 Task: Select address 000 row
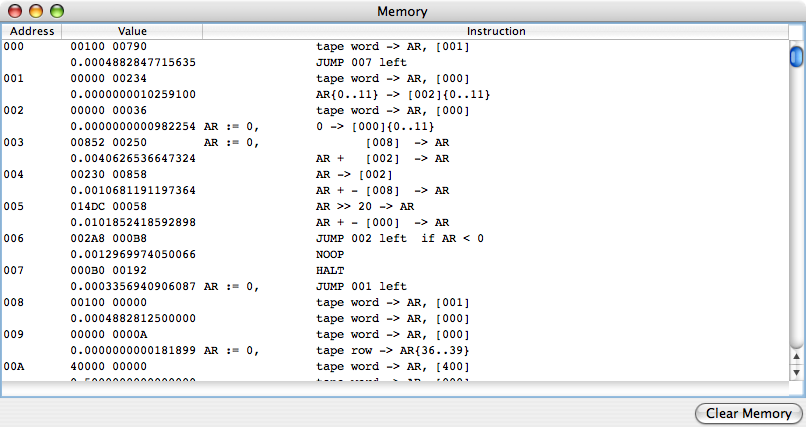click(395, 47)
